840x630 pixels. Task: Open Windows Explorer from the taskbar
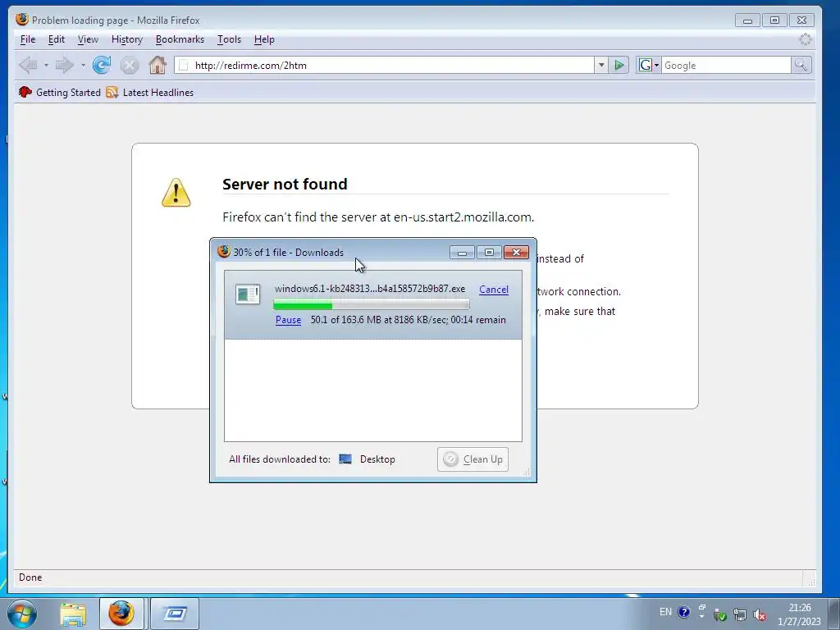(73, 614)
